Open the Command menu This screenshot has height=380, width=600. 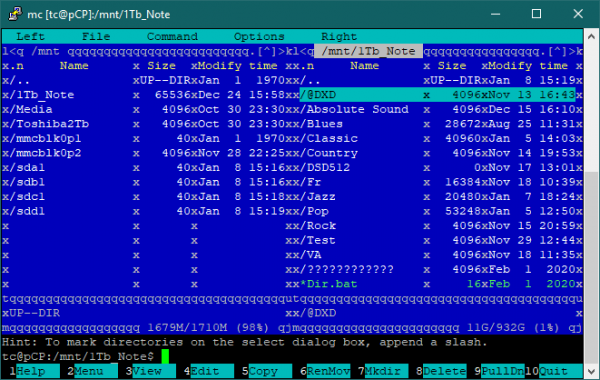pyautogui.click(x=172, y=37)
